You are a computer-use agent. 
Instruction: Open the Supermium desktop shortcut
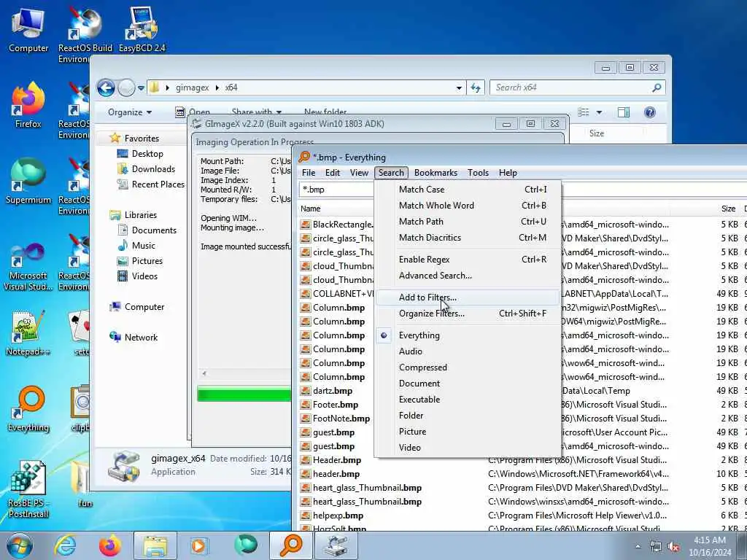click(x=28, y=182)
